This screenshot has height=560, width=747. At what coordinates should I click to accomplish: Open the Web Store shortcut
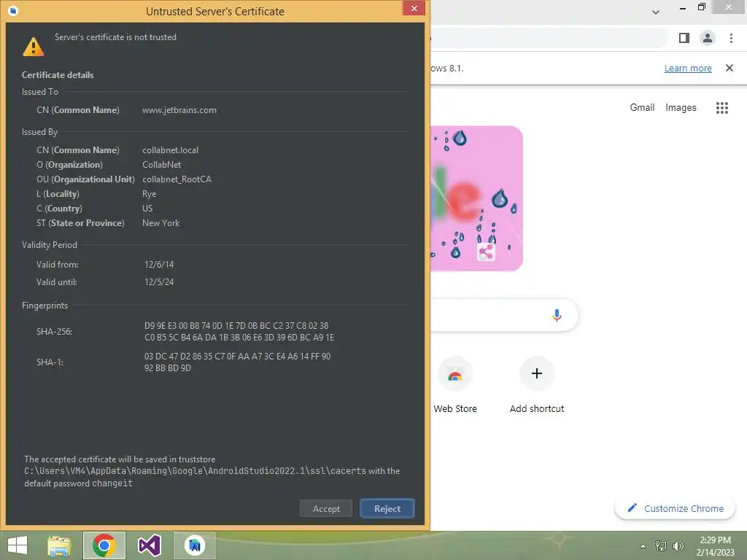pyautogui.click(x=455, y=385)
